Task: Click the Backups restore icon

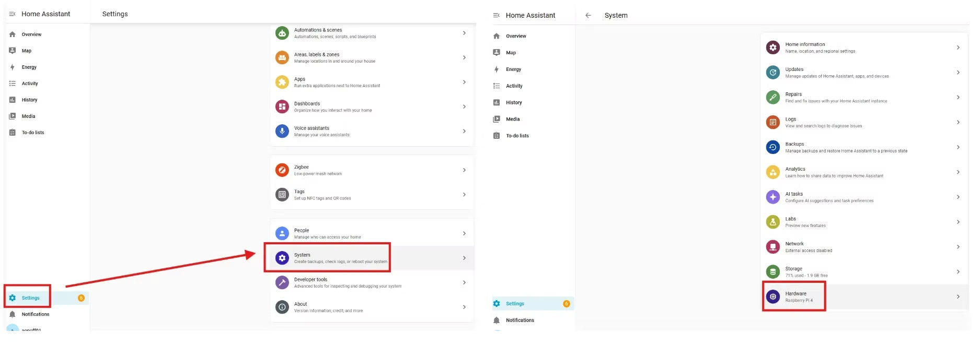Action: coord(773,147)
